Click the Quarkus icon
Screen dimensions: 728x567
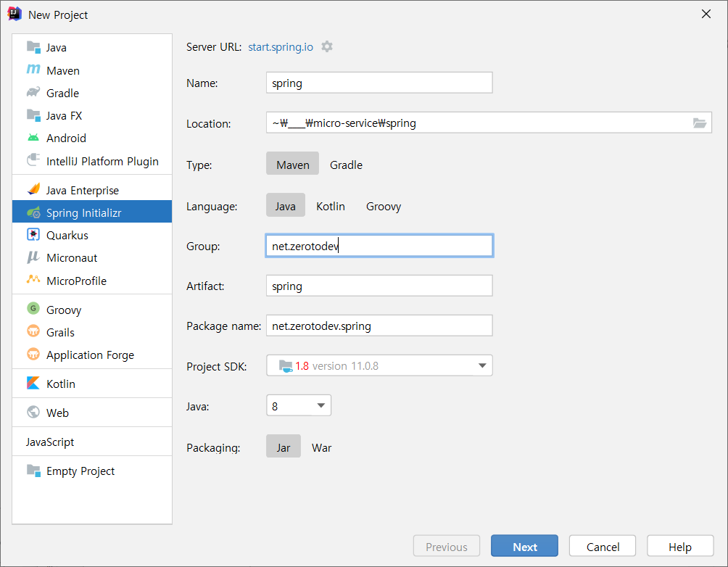(33, 234)
